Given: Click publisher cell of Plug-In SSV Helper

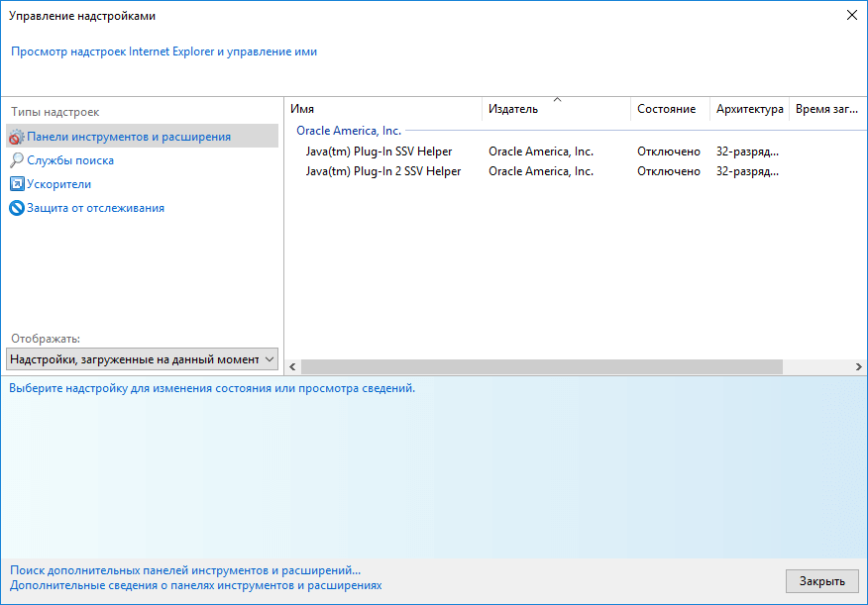Looking at the screenshot, I should click(x=541, y=151).
